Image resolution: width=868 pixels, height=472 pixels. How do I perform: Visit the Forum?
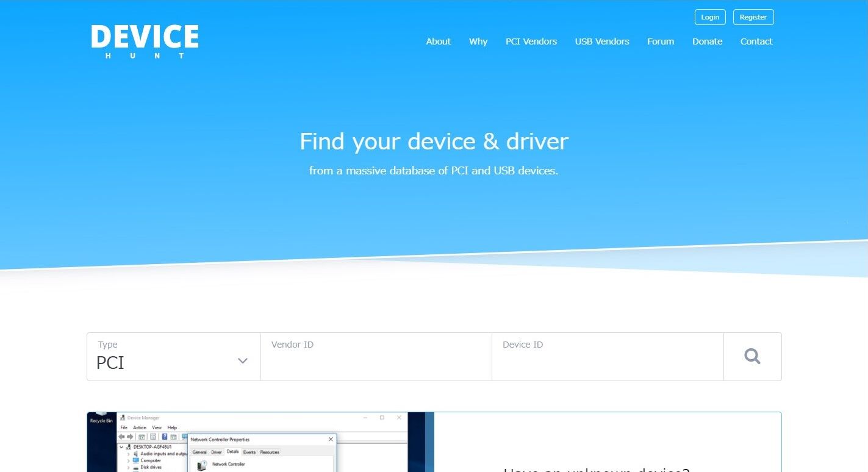[661, 41]
